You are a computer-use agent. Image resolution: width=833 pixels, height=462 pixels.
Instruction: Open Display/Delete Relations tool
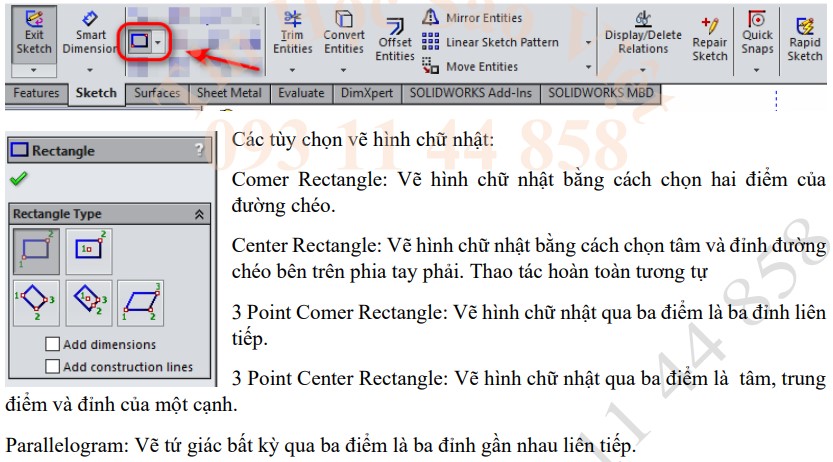tap(643, 33)
